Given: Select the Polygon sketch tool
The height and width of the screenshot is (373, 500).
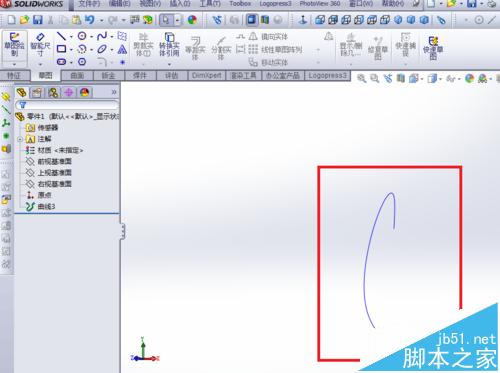Looking at the screenshot, I should [82, 62].
